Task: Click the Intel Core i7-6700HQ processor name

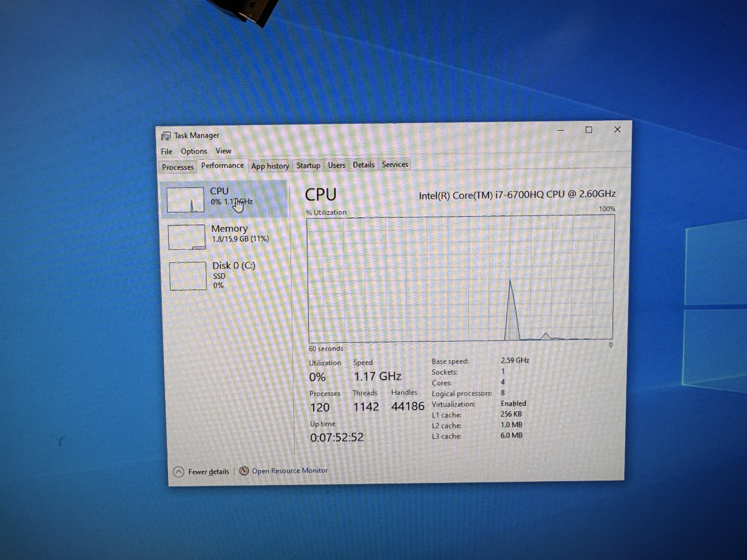Action: coord(517,195)
